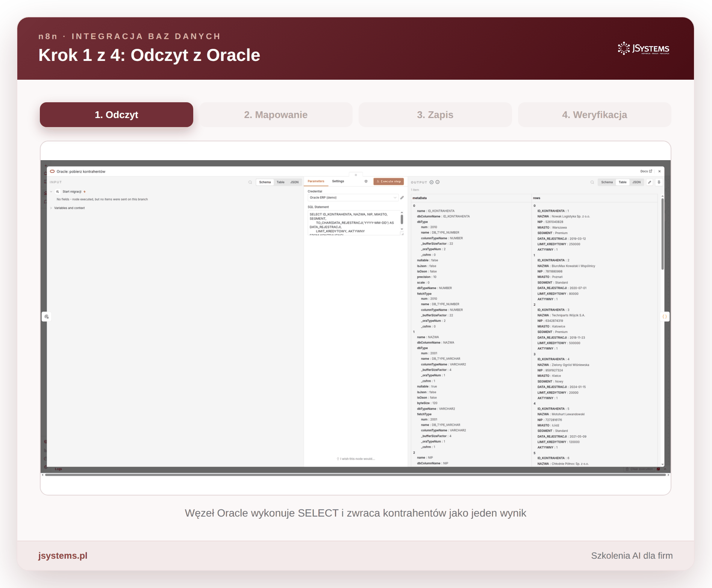This screenshot has width=712, height=588.
Task: Close the Oracle node panel with X
Action: (x=659, y=171)
